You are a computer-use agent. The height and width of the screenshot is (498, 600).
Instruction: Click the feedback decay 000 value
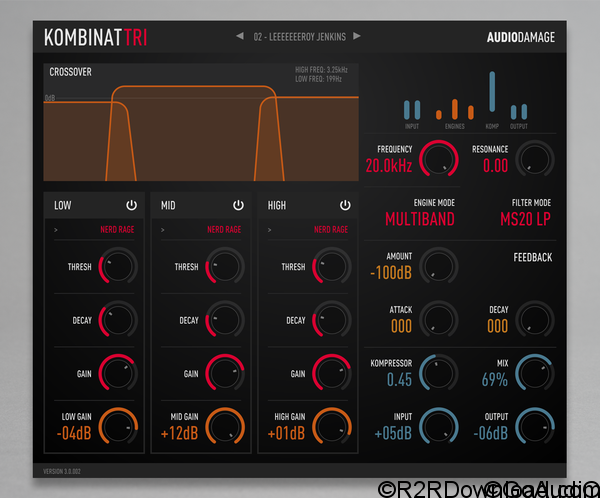click(497, 327)
